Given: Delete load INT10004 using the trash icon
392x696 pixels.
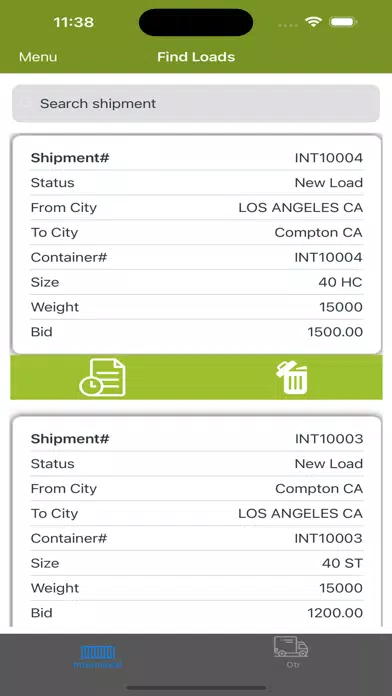Looking at the screenshot, I should (x=292, y=377).
